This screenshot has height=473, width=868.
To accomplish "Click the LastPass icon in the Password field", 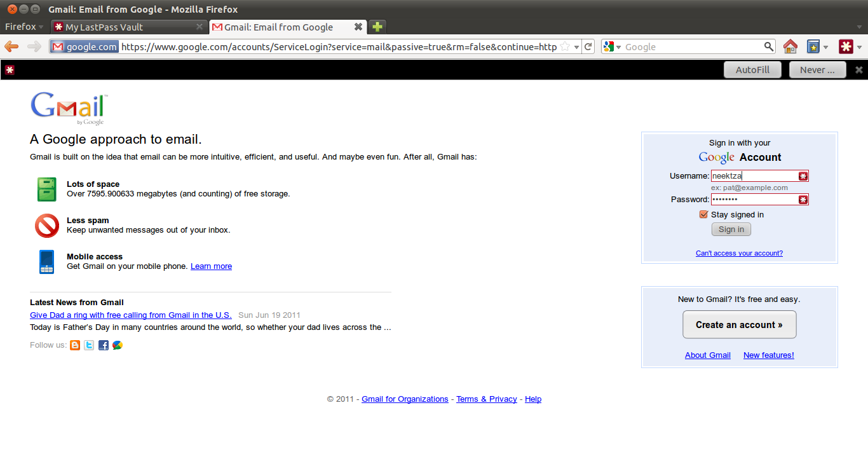I will (803, 200).
